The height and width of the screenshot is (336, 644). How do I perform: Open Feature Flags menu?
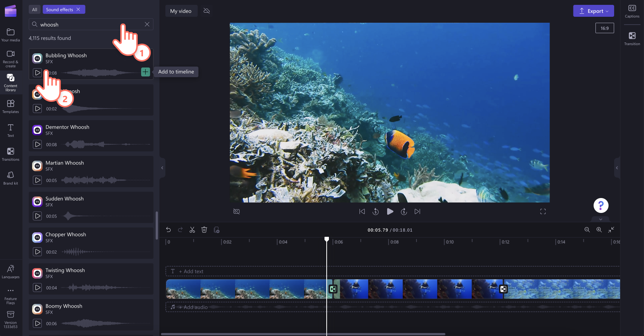tap(10, 296)
